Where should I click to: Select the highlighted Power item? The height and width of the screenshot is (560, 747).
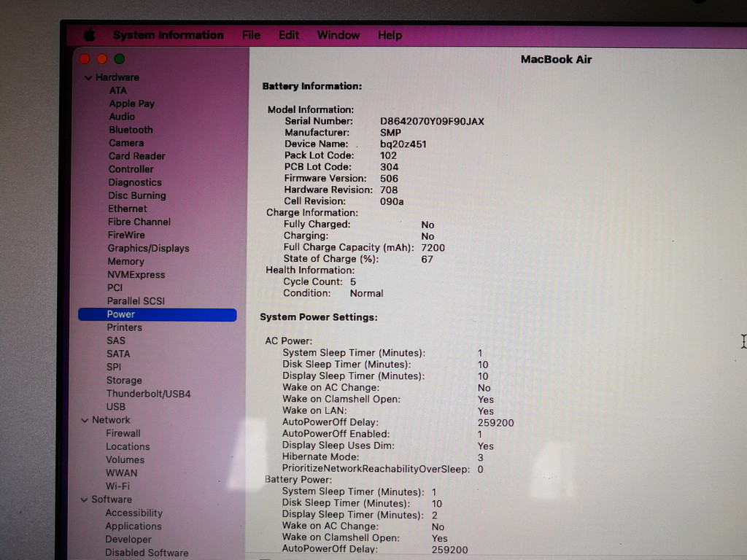tap(158, 314)
